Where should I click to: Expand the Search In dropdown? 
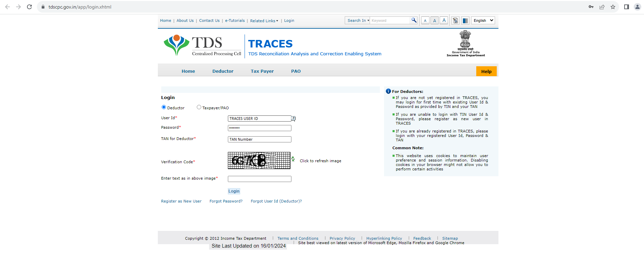[358, 20]
